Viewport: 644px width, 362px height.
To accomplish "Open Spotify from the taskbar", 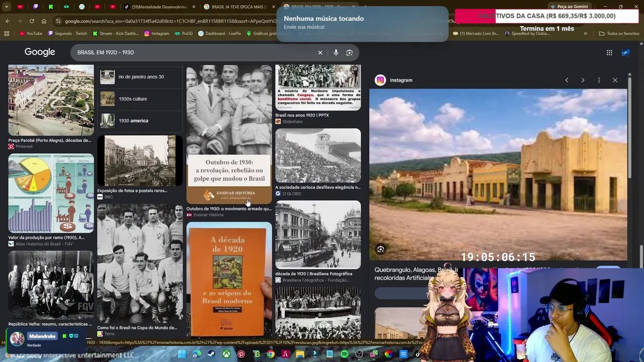I will (x=344, y=354).
